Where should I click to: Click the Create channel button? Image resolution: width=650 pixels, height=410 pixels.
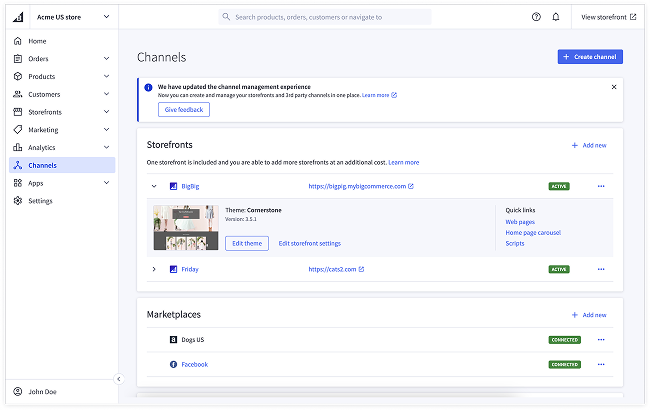pyautogui.click(x=590, y=57)
